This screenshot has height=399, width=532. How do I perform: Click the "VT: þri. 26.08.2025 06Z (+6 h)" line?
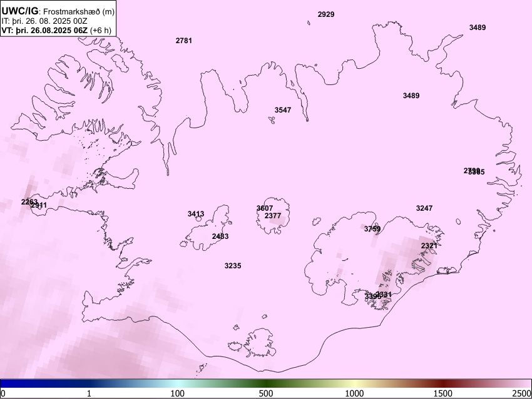pos(56,30)
